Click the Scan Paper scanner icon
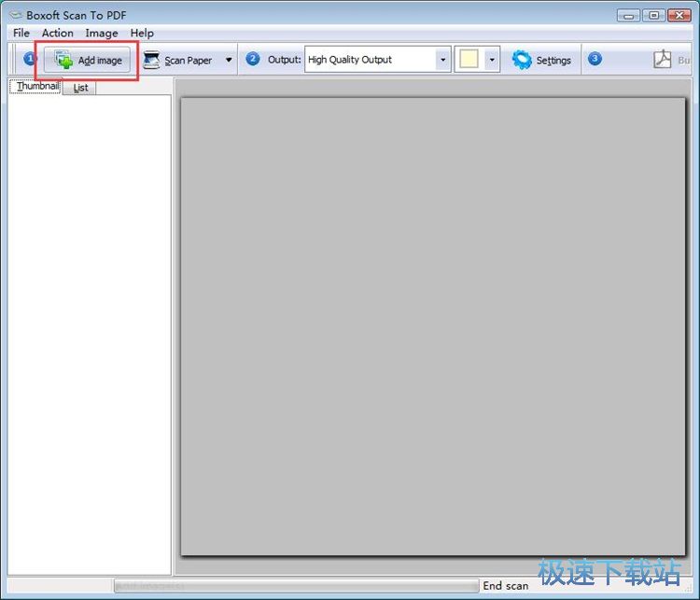Image resolution: width=700 pixels, height=600 pixels. tap(151, 60)
